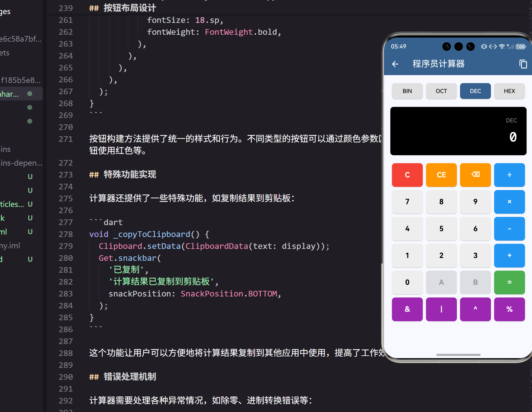Screen dimensions: 532x412
Task: Tap digit 6 on the keypad
Action: pyautogui.click(x=475, y=229)
